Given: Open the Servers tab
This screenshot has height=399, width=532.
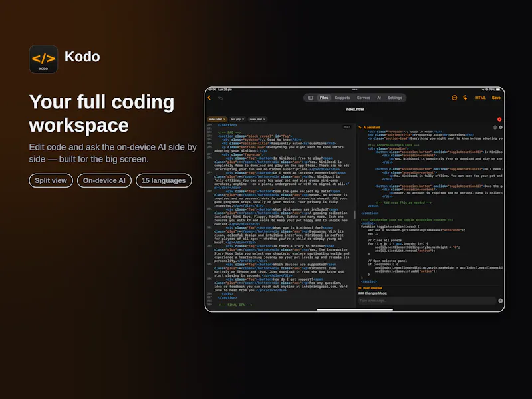Looking at the screenshot, I should coord(363,98).
